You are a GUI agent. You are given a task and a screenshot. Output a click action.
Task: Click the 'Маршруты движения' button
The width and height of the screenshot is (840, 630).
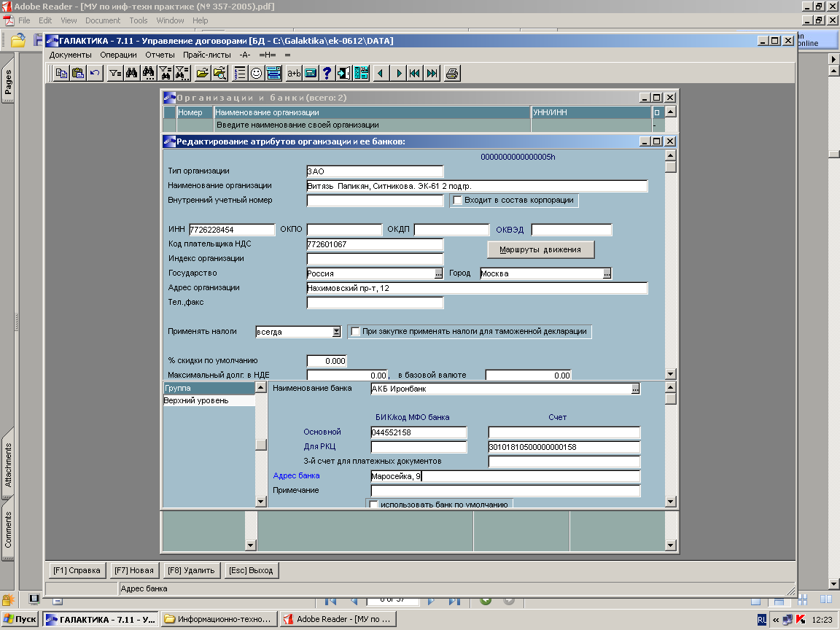click(540, 249)
